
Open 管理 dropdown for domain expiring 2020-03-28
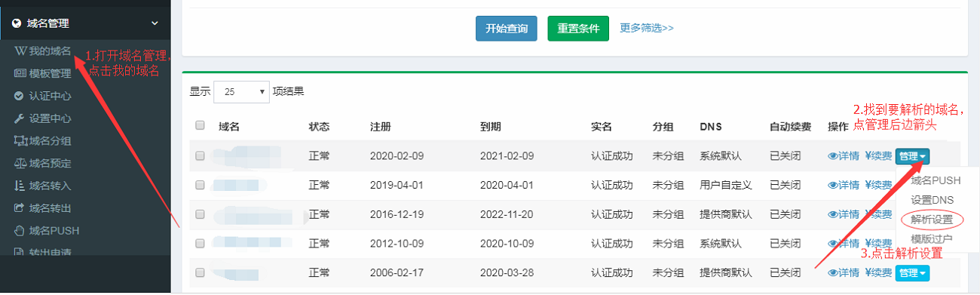[x=912, y=272]
